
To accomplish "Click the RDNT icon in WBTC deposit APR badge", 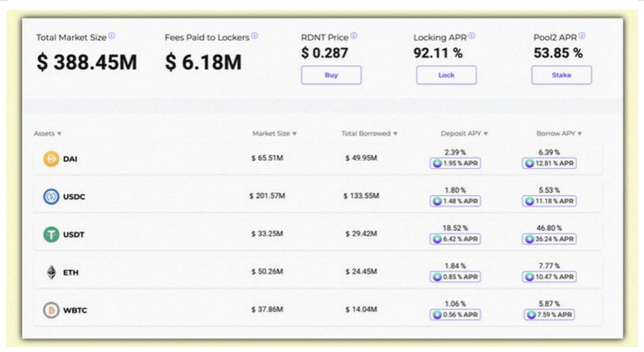I will coord(437,315).
